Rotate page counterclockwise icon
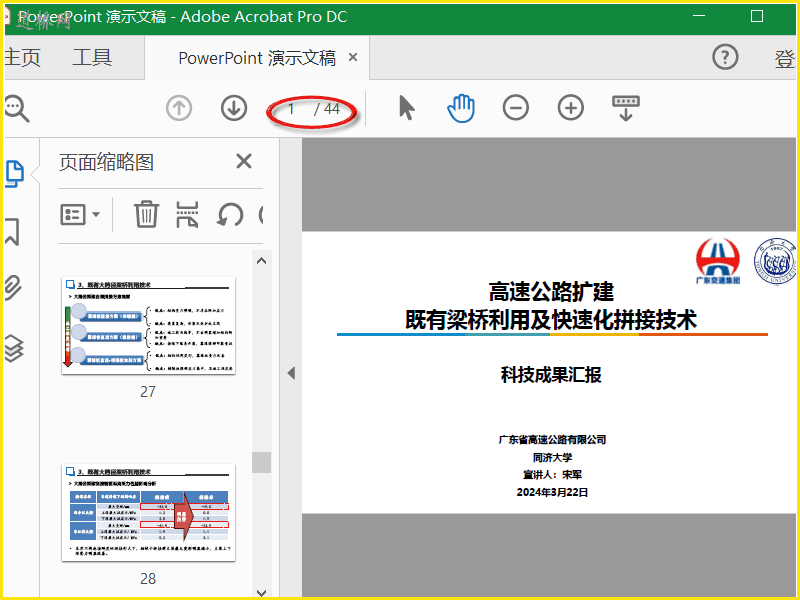The height and width of the screenshot is (600, 800). 230,214
